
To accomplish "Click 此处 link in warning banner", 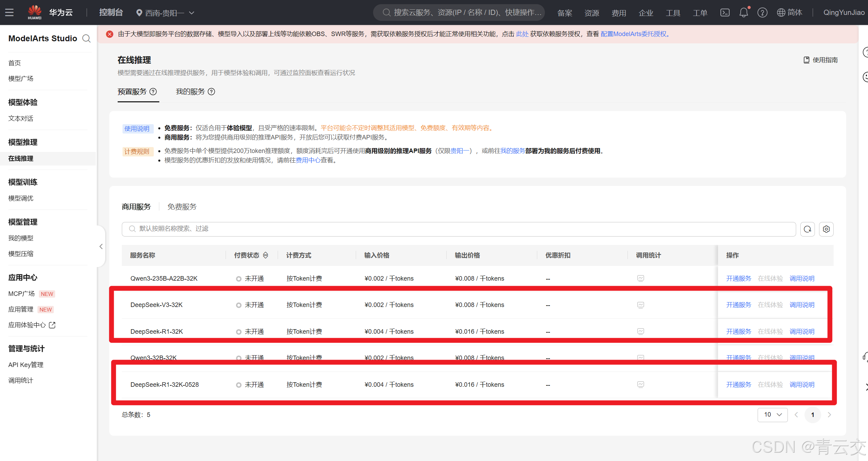I will coord(522,34).
